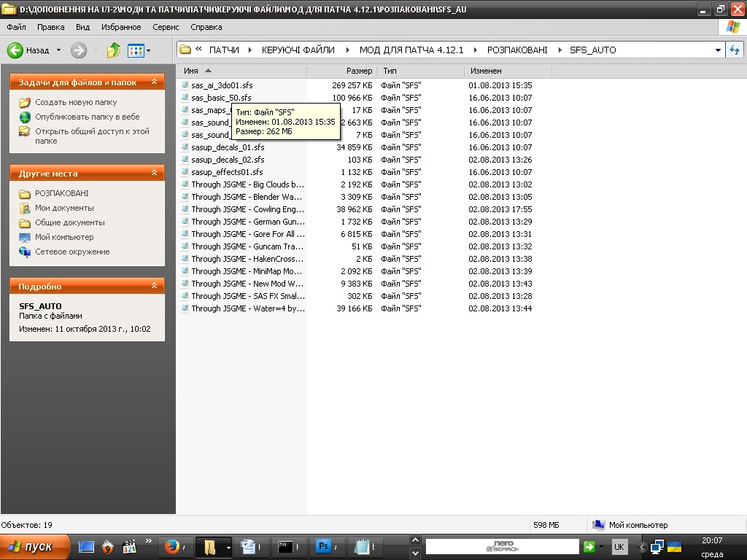Go to РОЗПАКОВАНІ folder link
The height and width of the screenshot is (560, 747).
click(x=62, y=193)
